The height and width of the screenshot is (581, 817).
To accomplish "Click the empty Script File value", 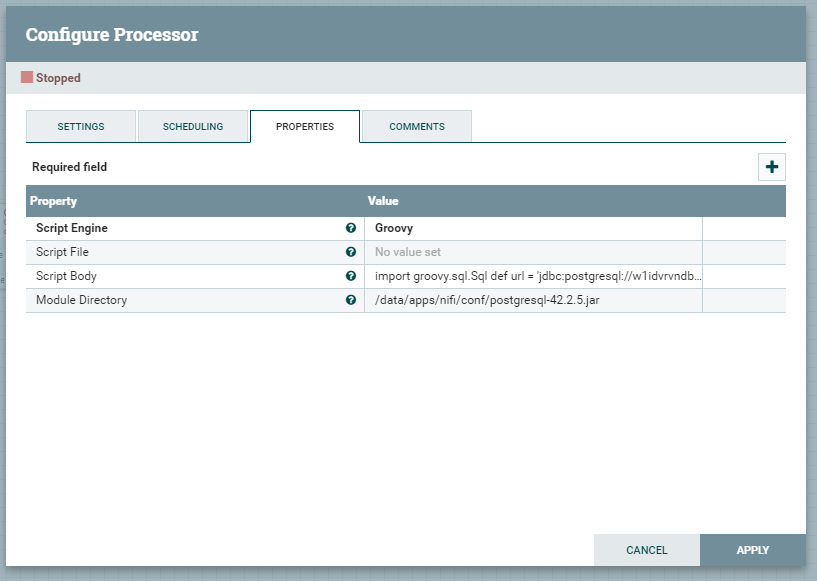I will [x=533, y=252].
